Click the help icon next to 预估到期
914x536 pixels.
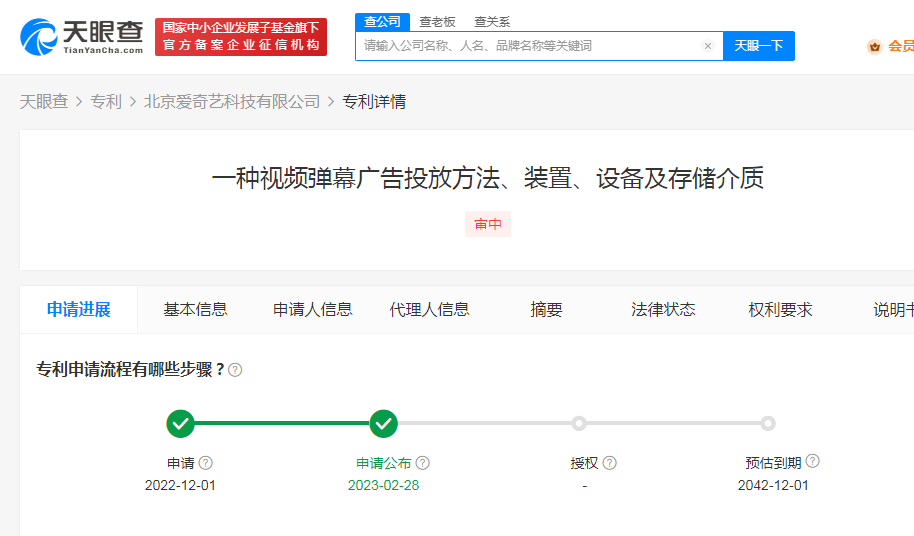point(813,461)
